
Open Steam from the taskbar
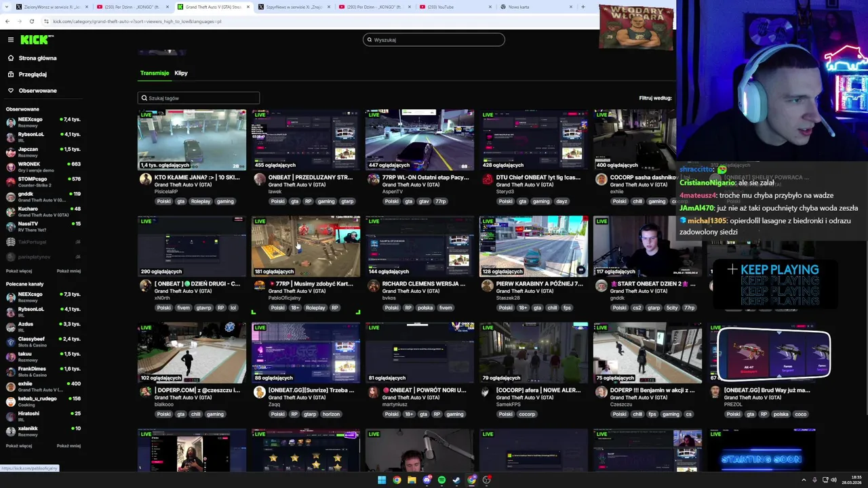tap(456, 480)
